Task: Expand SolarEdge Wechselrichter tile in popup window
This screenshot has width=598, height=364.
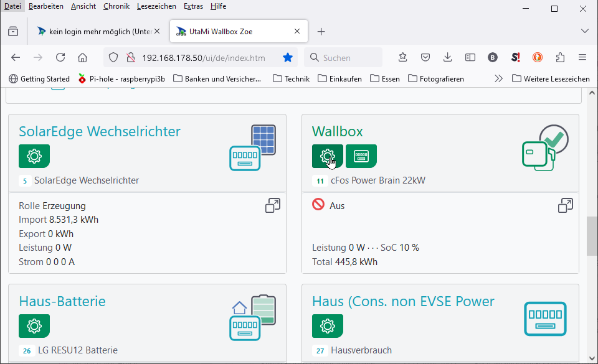Action: [x=273, y=205]
